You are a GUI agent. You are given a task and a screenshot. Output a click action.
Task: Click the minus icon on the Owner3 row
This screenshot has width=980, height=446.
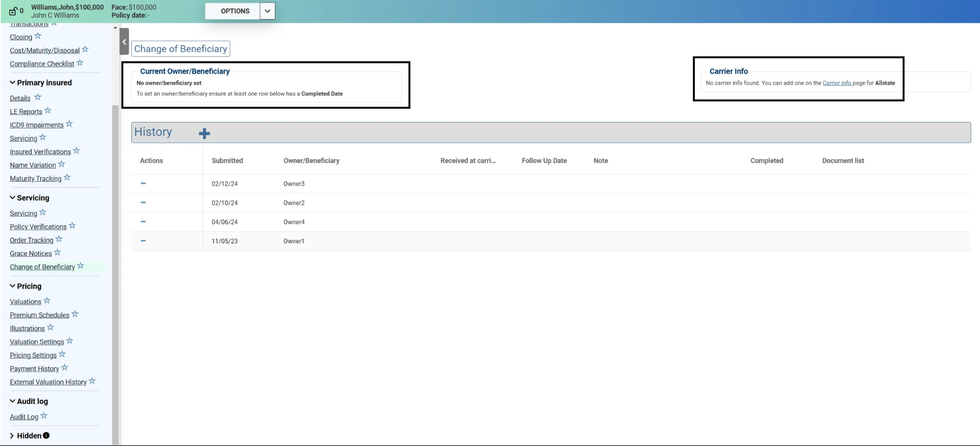pos(143,184)
